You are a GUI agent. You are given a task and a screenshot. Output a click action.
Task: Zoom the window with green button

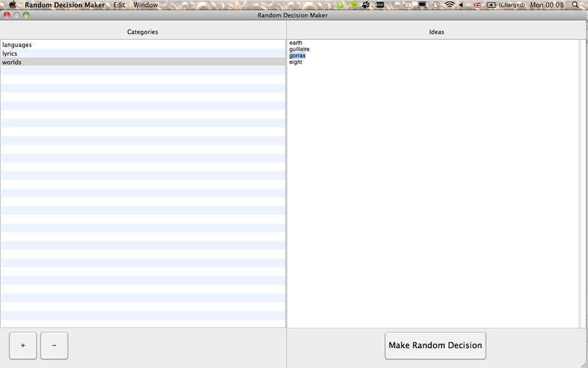pyautogui.click(x=26, y=15)
